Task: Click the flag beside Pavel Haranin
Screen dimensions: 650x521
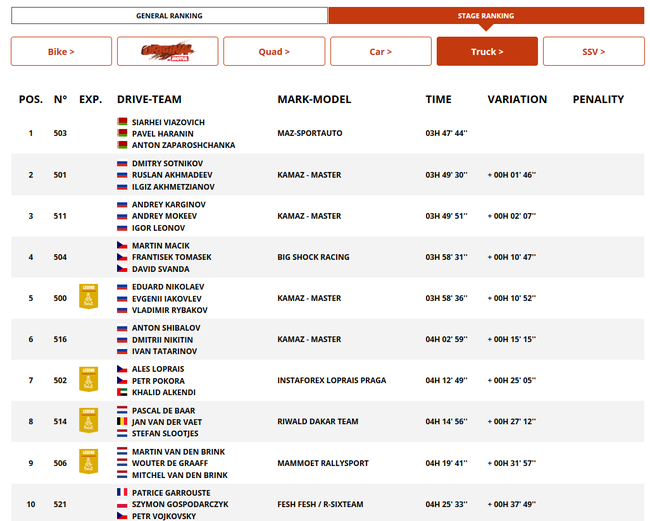Action: click(x=122, y=133)
